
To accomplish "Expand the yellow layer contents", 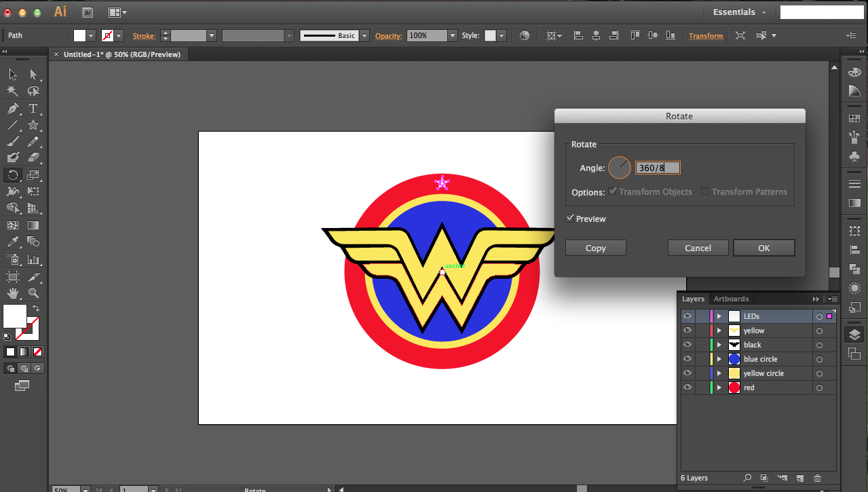I will pyautogui.click(x=719, y=330).
